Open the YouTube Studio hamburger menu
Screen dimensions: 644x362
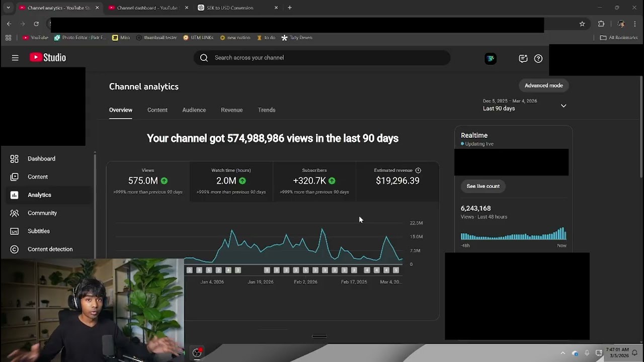[x=15, y=58]
